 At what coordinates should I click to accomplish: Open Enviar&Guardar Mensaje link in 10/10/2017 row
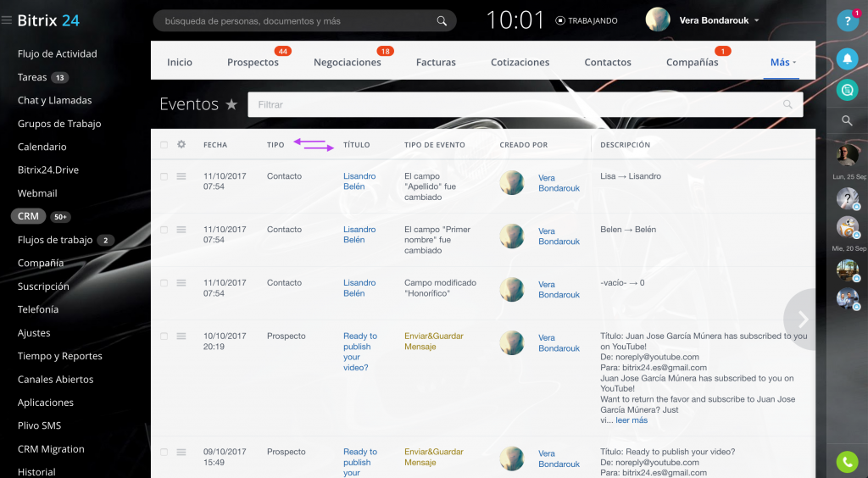434,342
